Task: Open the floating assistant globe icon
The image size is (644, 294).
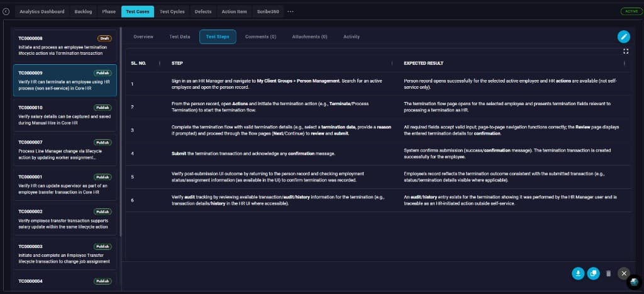Action: point(635,281)
